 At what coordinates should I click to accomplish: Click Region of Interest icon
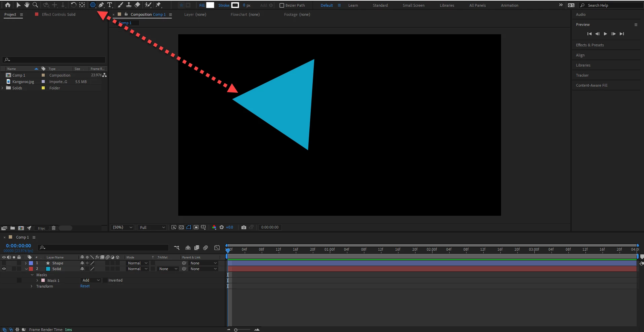(196, 227)
